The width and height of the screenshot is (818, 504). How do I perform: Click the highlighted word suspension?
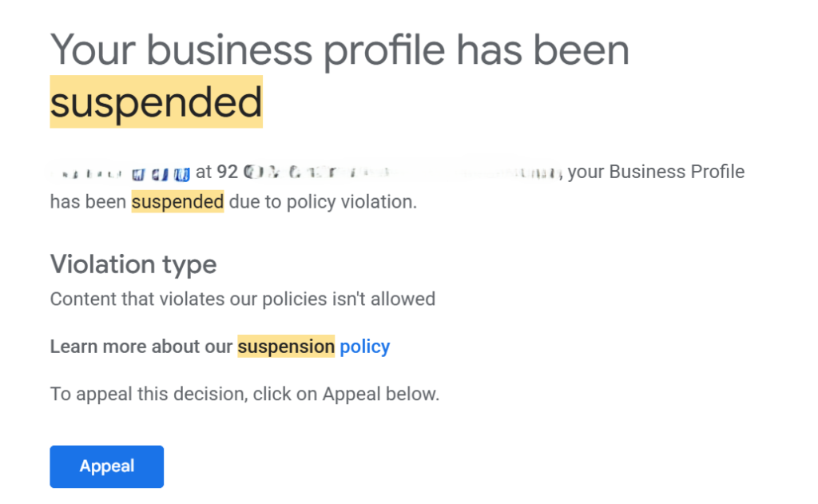click(286, 347)
